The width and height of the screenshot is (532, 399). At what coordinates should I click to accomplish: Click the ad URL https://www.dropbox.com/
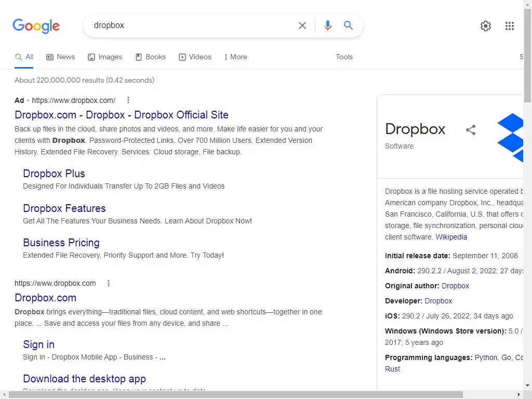74,100
